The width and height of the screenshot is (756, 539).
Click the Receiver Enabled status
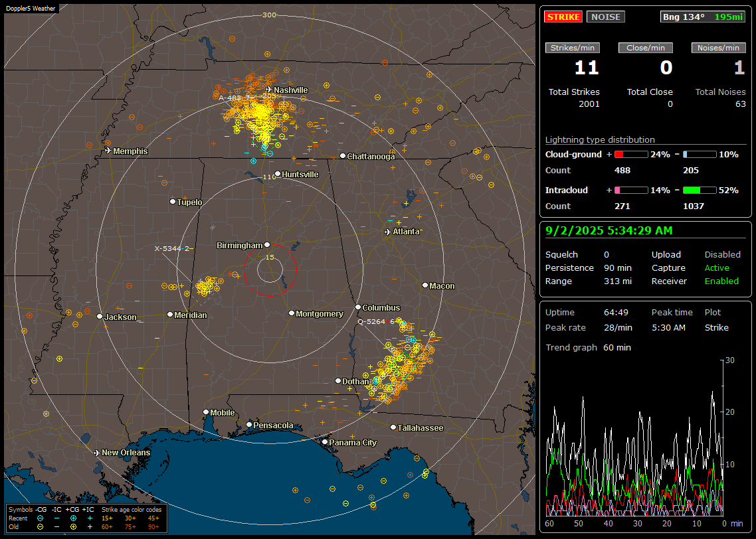tap(721, 281)
